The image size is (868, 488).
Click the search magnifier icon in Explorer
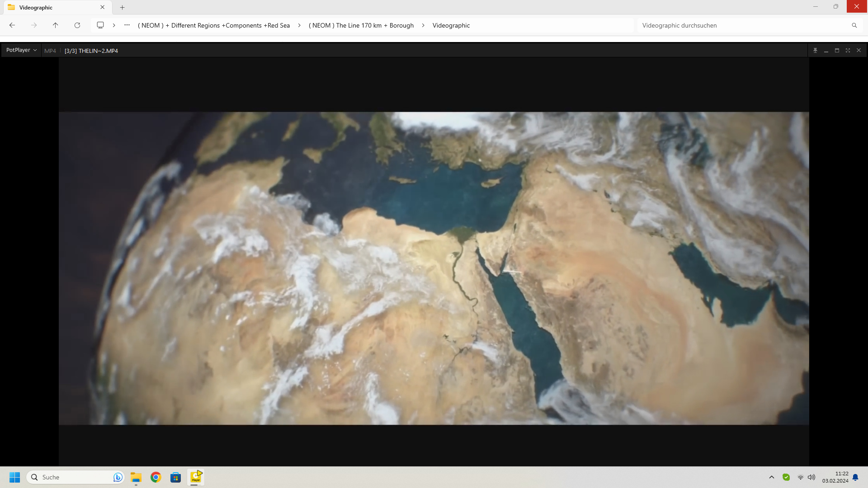(854, 25)
